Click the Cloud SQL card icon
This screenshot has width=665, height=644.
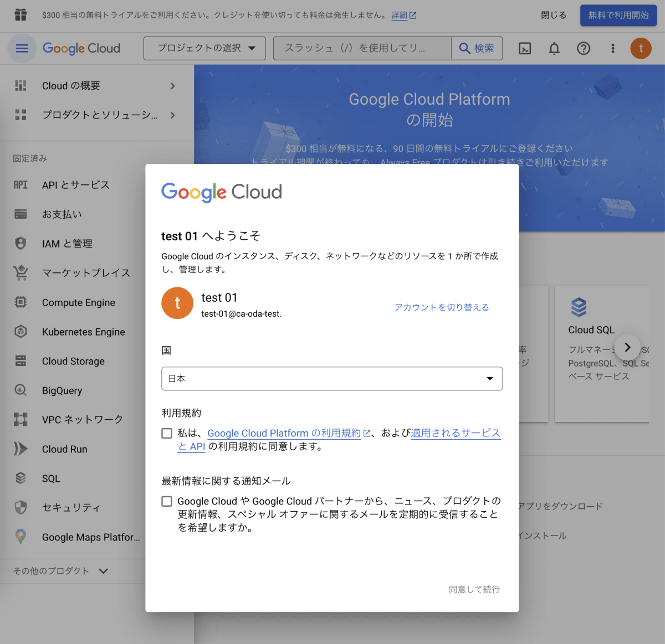[x=579, y=307]
